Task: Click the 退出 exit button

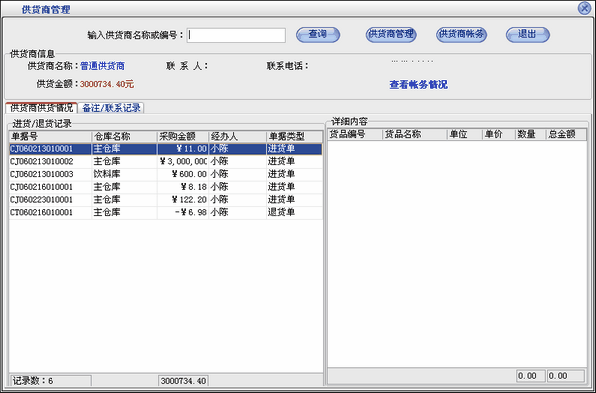Action: (528, 35)
